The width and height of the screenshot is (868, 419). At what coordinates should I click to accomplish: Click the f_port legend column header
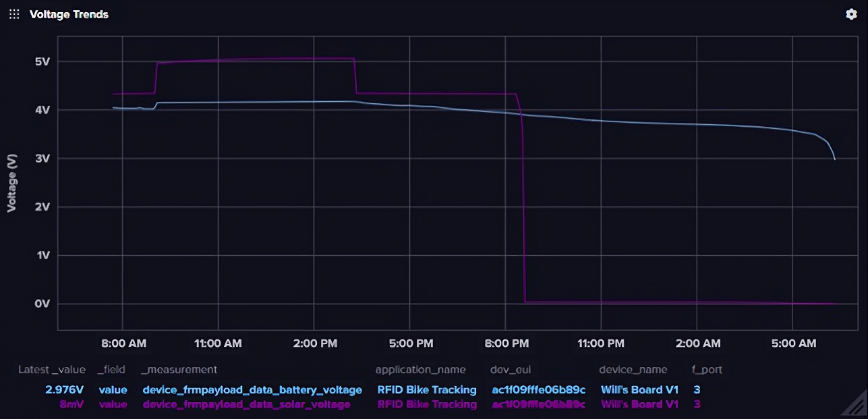707,370
